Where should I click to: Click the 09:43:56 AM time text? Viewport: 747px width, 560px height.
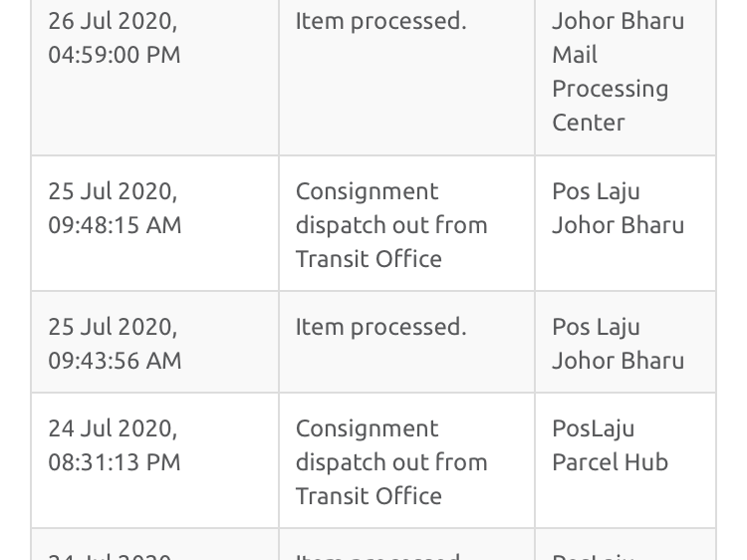point(115,361)
